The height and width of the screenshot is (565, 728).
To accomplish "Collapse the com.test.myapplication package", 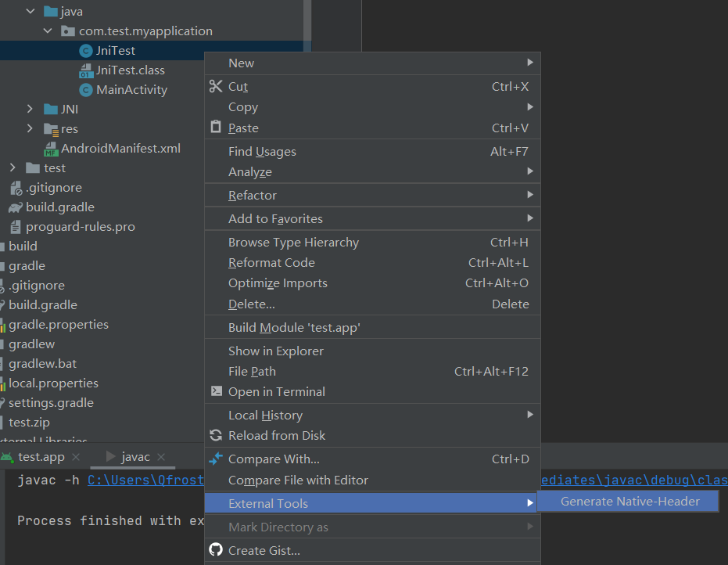I will tap(48, 31).
